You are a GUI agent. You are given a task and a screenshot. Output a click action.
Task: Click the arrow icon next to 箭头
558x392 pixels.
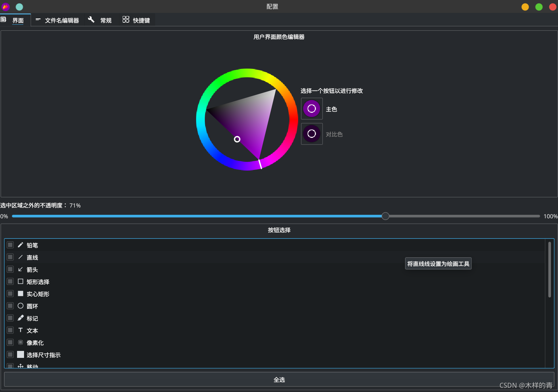[x=21, y=269]
